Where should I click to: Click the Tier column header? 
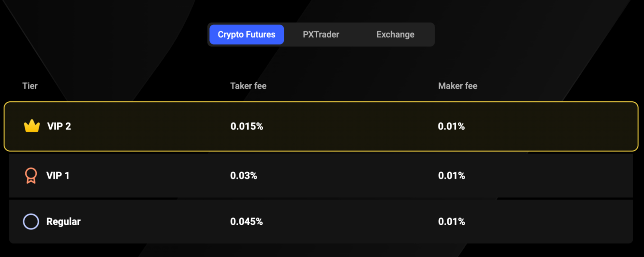pos(30,86)
